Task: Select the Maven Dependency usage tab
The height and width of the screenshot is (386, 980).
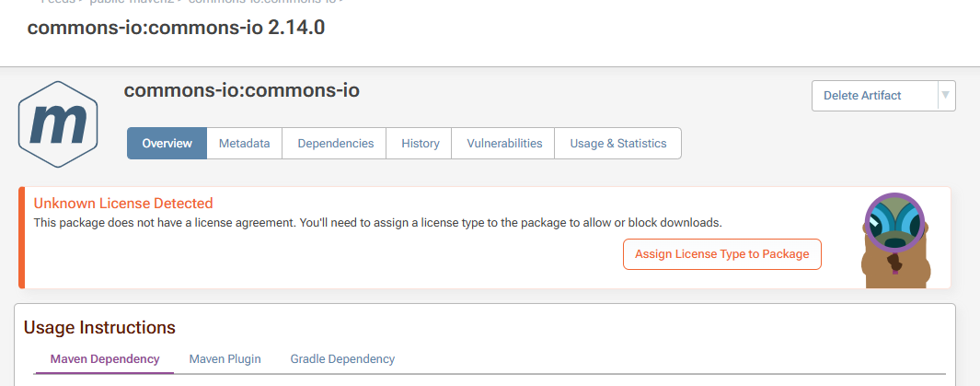Action: (x=105, y=359)
